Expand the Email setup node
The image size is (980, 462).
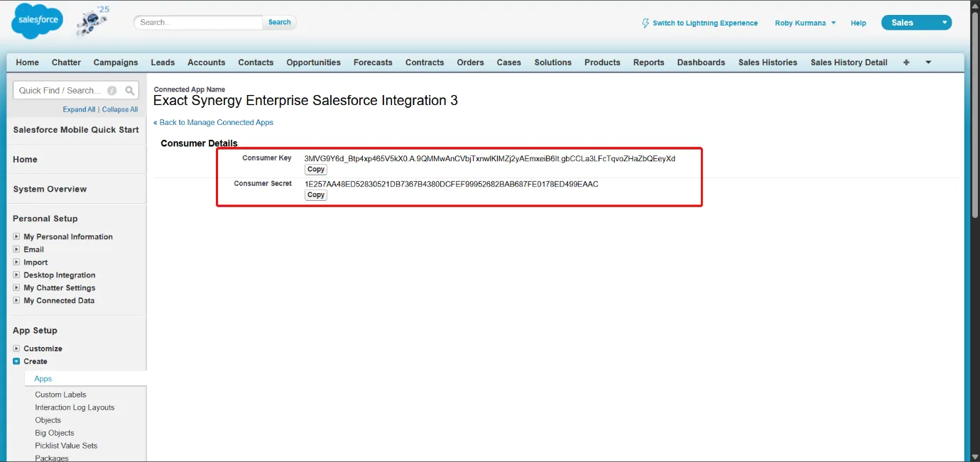coord(16,249)
